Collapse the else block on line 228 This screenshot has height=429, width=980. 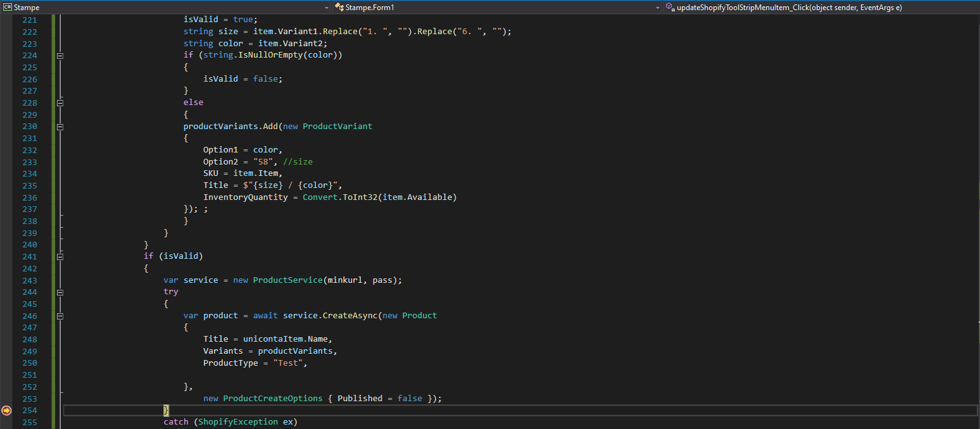(60, 103)
